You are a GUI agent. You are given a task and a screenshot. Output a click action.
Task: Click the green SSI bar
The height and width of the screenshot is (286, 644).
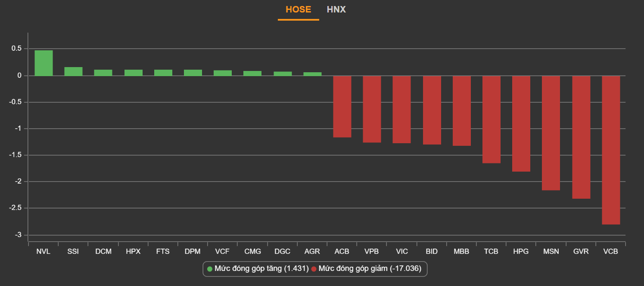coord(73,71)
